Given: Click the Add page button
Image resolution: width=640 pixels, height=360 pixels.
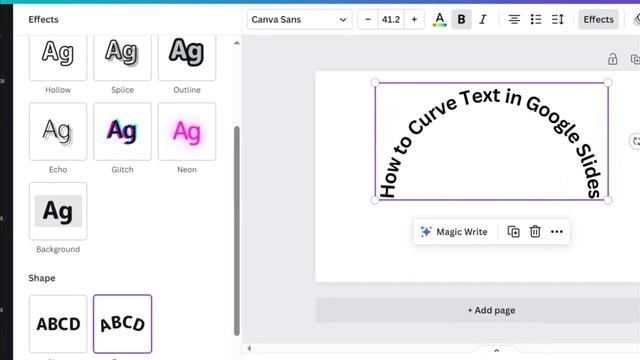Looking at the screenshot, I should [x=491, y=310].
